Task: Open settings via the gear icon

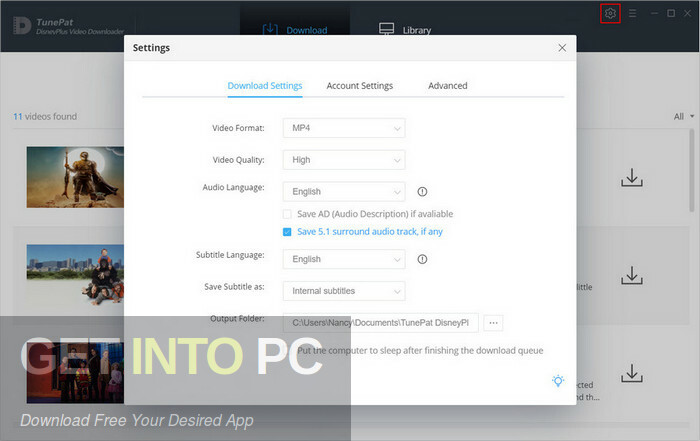Action: [610, 13]
